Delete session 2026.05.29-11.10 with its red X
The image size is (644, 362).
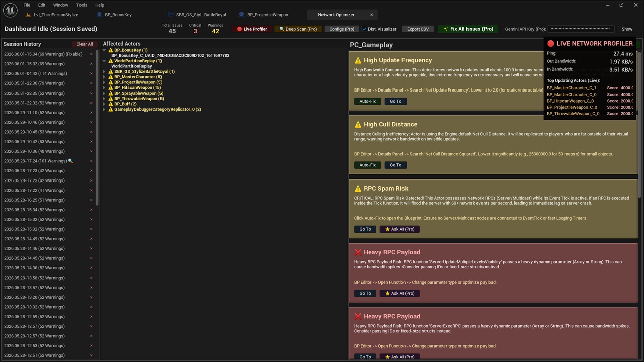[91, 113]
